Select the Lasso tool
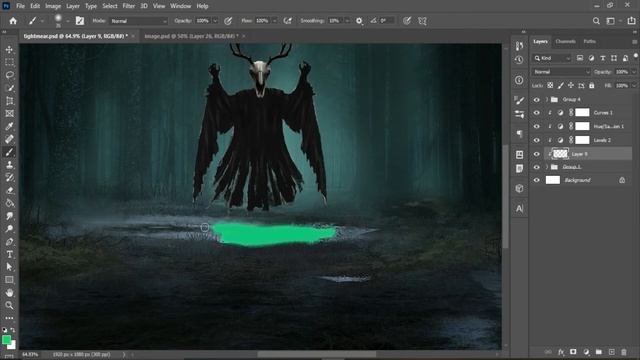This screenshot has width=640, height=360. click(x=9, y=75)
